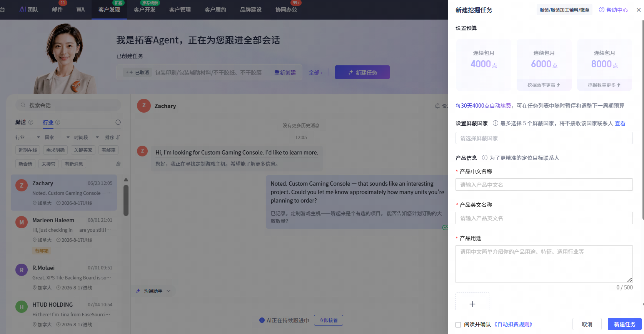Click help icon beside 精选 tab
Screen dimensions: 644x334
pyautogui.click(x=31, y=122)
